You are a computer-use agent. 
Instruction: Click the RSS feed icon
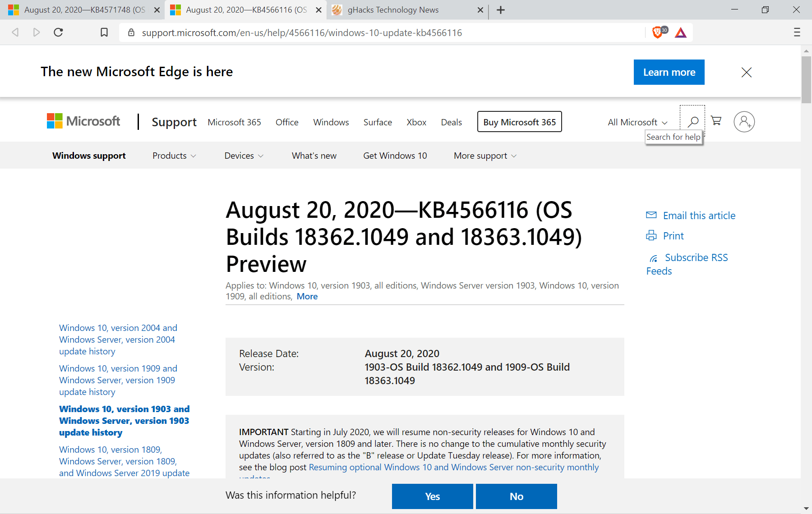654,258
